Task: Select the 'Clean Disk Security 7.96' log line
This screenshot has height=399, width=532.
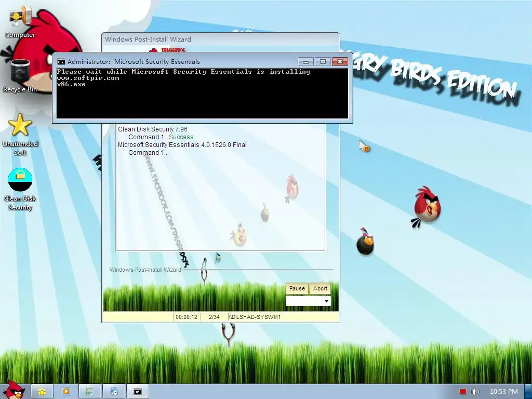Action: 153,129
